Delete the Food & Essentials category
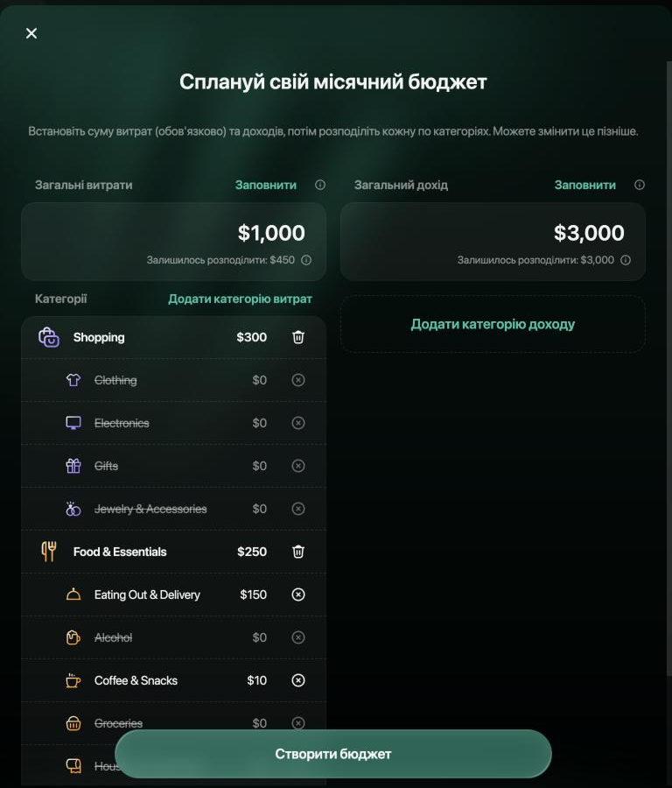672x788 pixels. coord(297,552)
